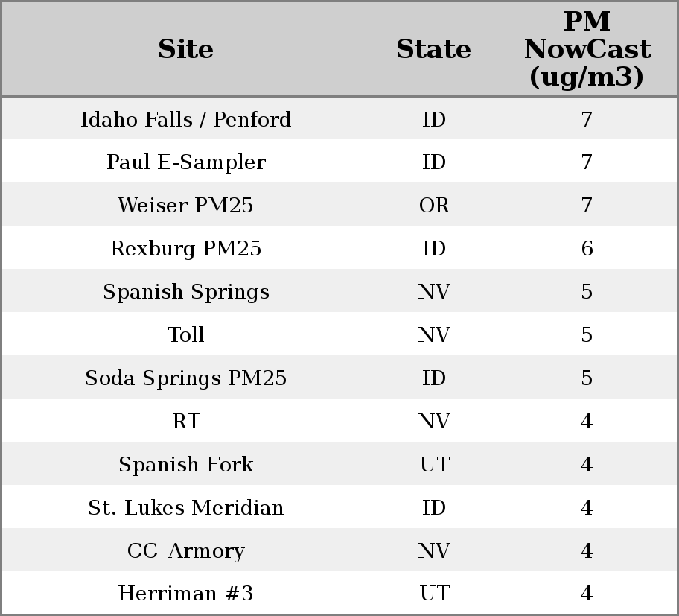Select the Paul E-Sampler site name
Viewport: 679px width, 616px height.
pos(185,162)
